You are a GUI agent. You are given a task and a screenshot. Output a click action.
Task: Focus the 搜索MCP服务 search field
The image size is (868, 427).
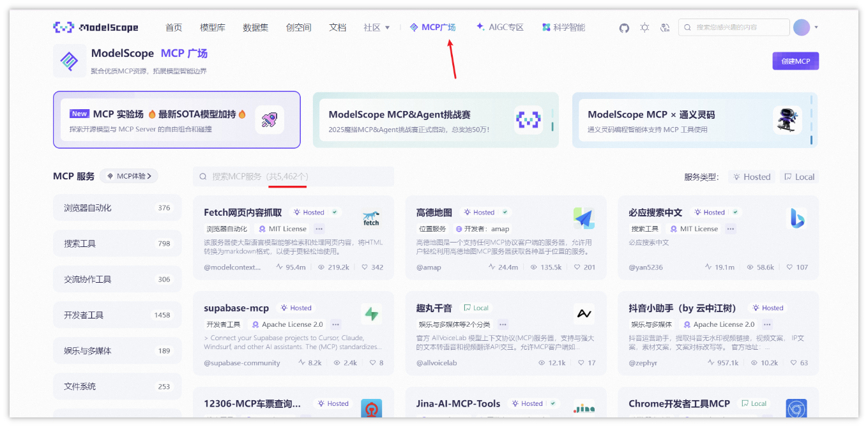(x=294, y=177)
